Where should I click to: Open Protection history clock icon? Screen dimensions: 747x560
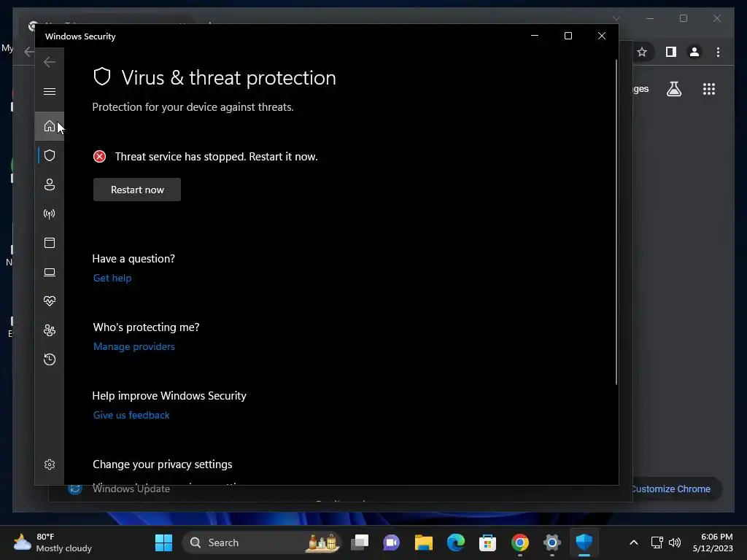pos(50,359)
